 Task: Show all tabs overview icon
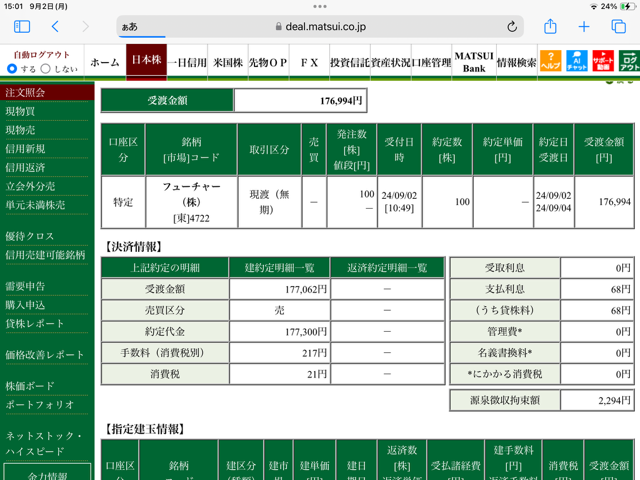pyautogui.click(x=618, y=27)
